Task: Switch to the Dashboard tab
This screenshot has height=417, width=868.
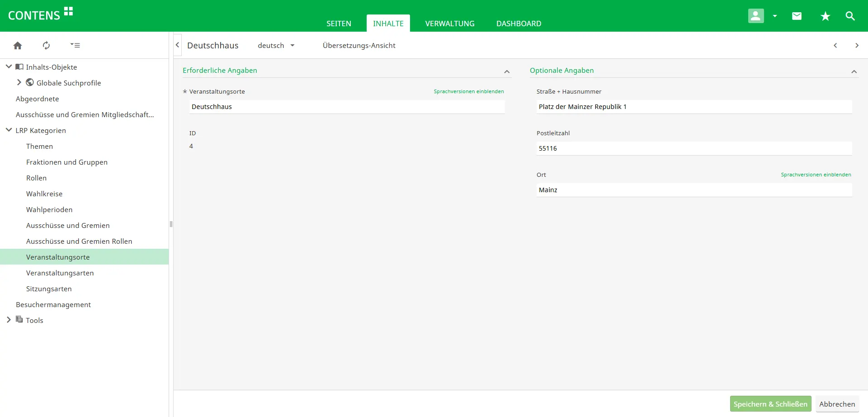Action: point(519,24)
